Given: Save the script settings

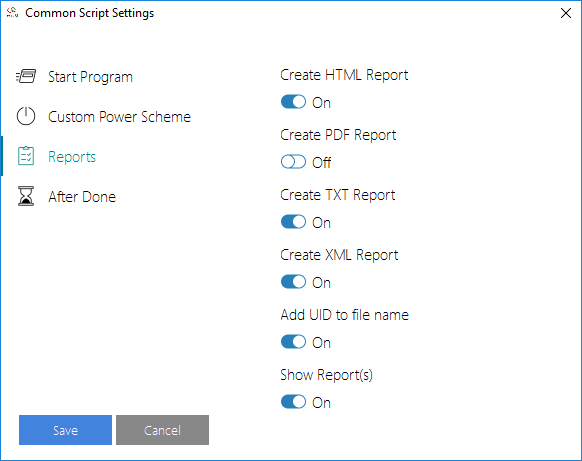Looking at the screenshot, I should click(x=65, y=430).
